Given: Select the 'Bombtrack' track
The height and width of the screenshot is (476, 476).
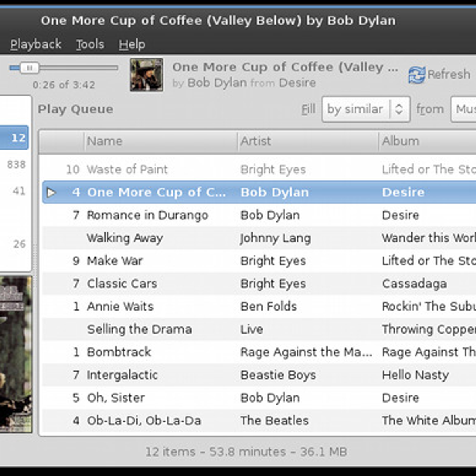Looking at the screenshot, I should point(259,352).
